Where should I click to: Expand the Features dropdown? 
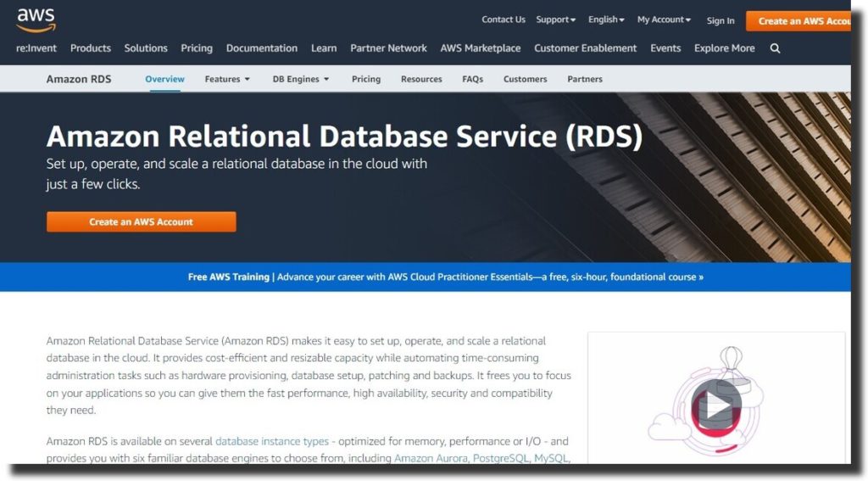pos(227,79)
